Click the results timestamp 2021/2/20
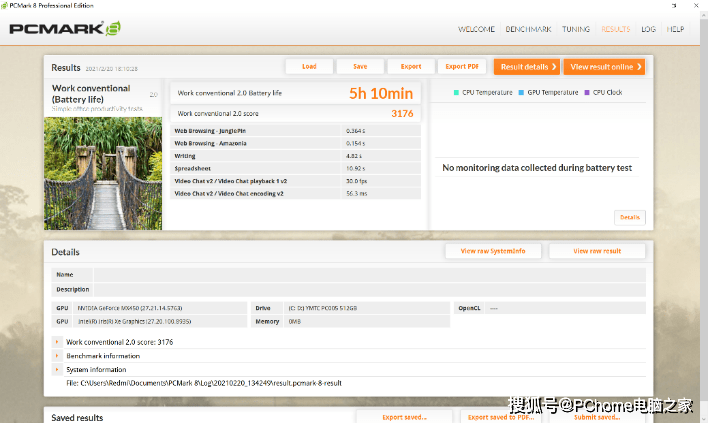The width and height of the screenshot is (708, 423). coord(112,69)
